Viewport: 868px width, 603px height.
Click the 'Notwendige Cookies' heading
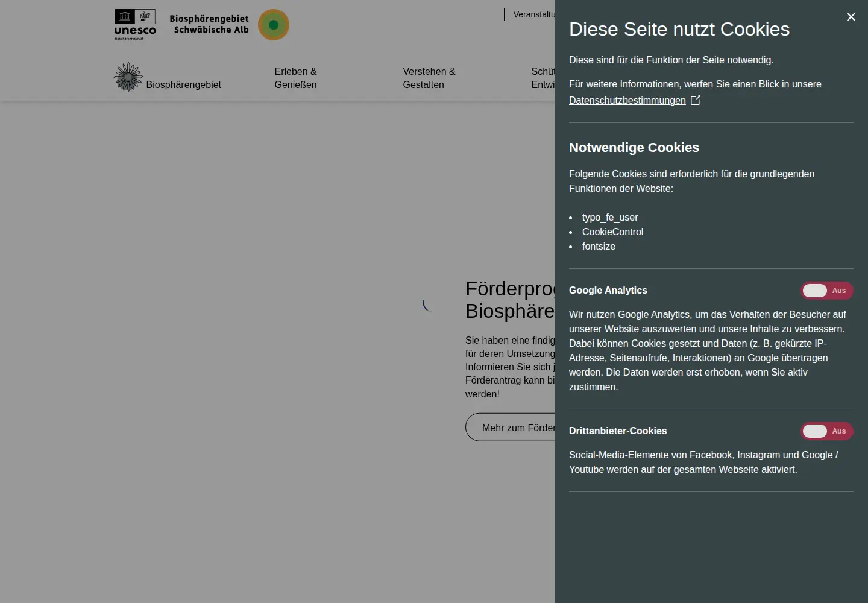click(x=634, y=148)
